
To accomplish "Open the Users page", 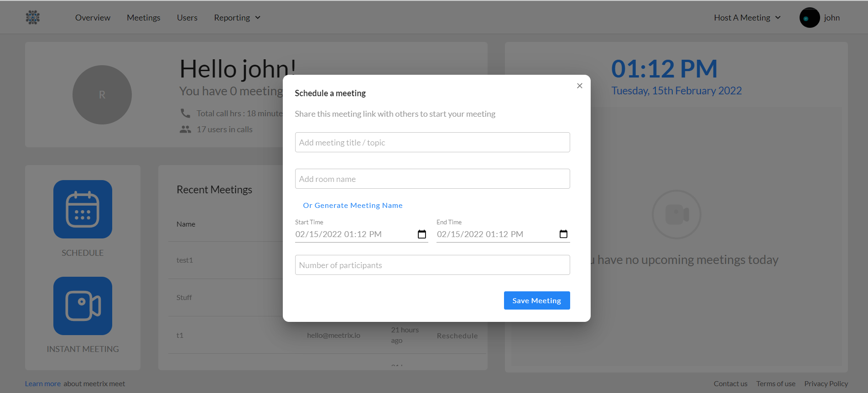I will tap(187, 18).
